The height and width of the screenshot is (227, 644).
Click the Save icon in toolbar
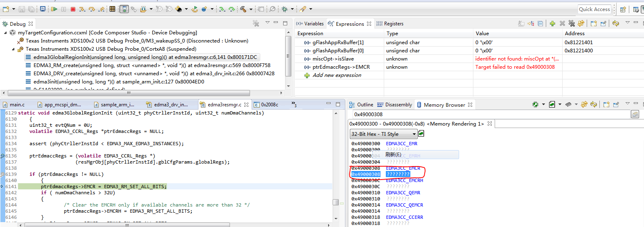coord(22,9)
